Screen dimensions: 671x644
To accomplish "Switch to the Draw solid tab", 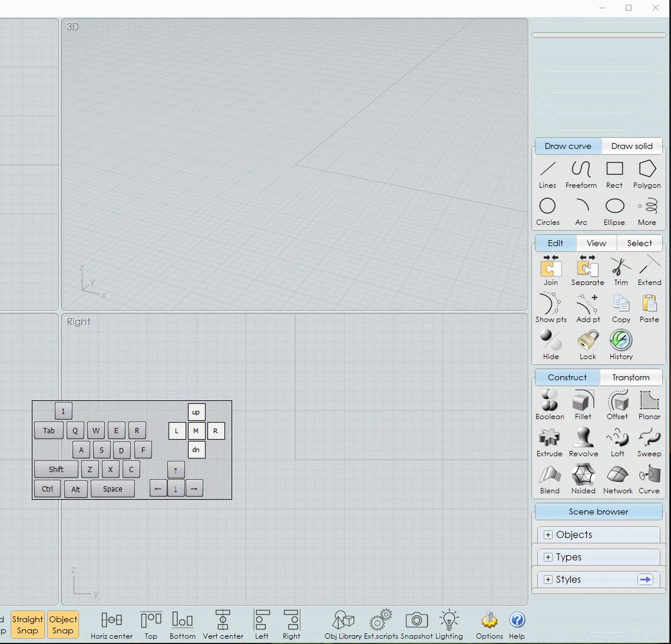I will [631, 146].
